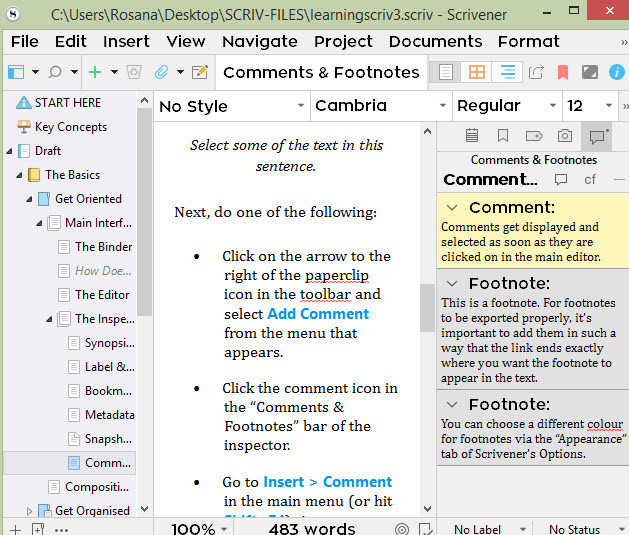This screenshot has width=629, height=535.
Task: Click the 'Insert > Comment' link
Action: (x=328, y=482)
